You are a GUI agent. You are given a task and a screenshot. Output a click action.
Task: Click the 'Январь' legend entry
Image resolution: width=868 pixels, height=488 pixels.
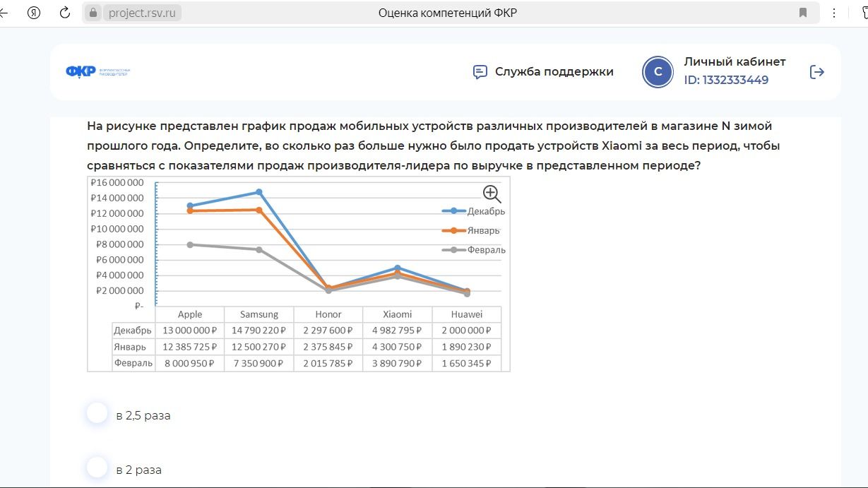click(x=471, y=230)
